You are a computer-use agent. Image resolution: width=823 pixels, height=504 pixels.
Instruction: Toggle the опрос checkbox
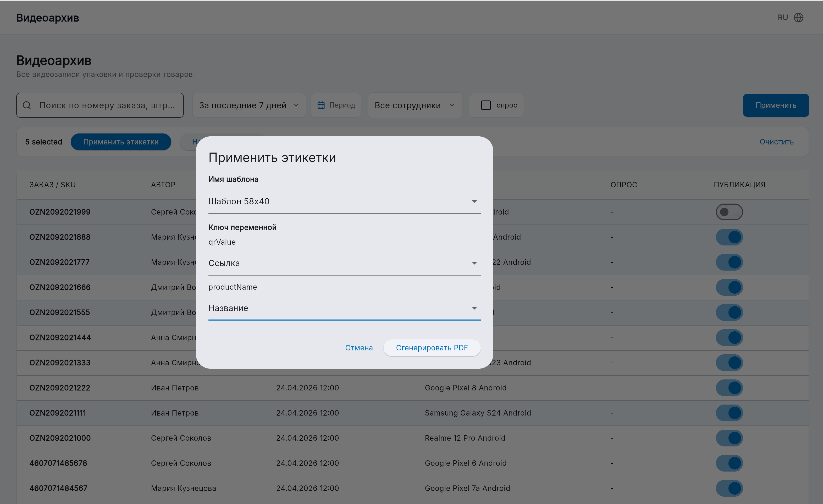(x=486, y=105)
